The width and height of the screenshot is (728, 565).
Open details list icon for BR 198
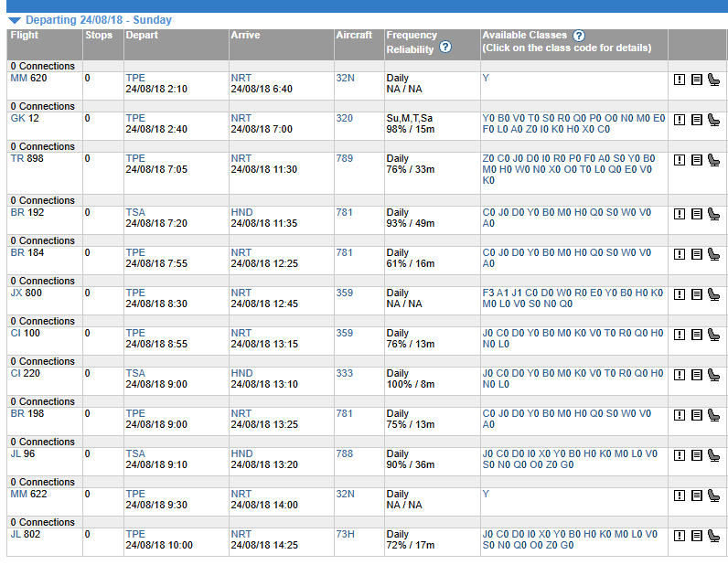[696, 415]
